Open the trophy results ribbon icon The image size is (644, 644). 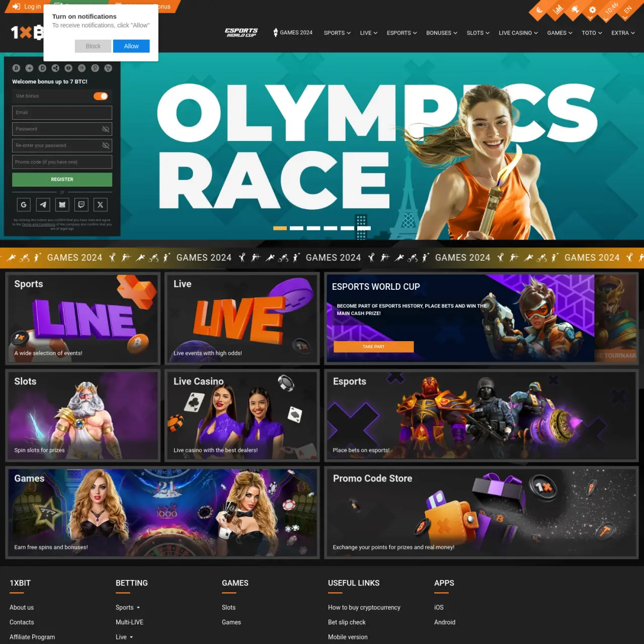(x=575, y=10)
